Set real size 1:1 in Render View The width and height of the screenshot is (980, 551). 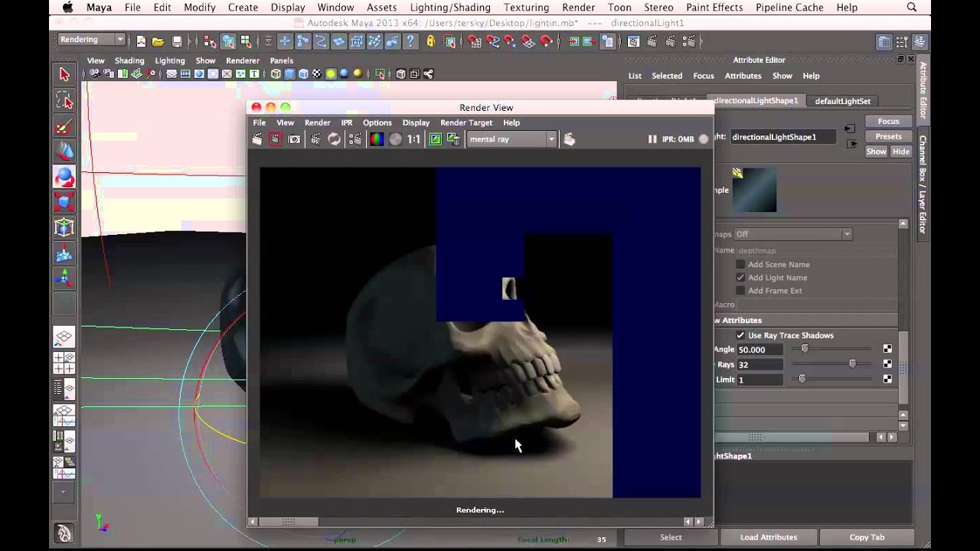(x=413, y=139)
